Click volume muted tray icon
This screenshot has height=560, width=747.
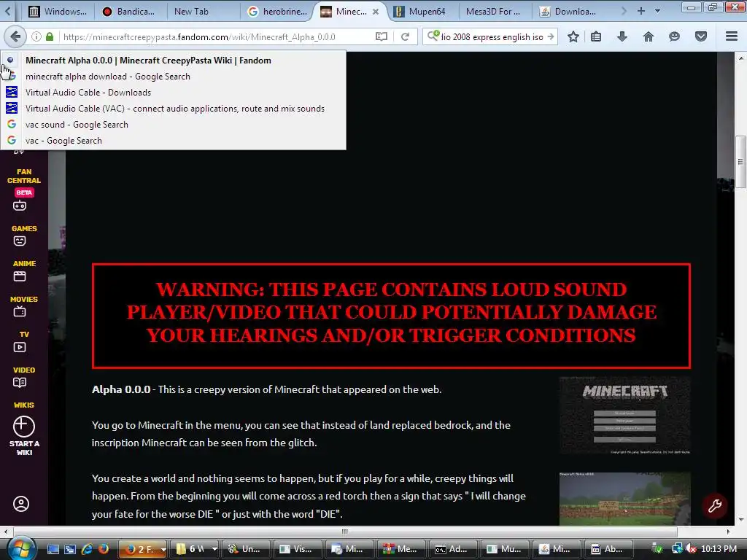pyautogui.click(x=690, y=549)
